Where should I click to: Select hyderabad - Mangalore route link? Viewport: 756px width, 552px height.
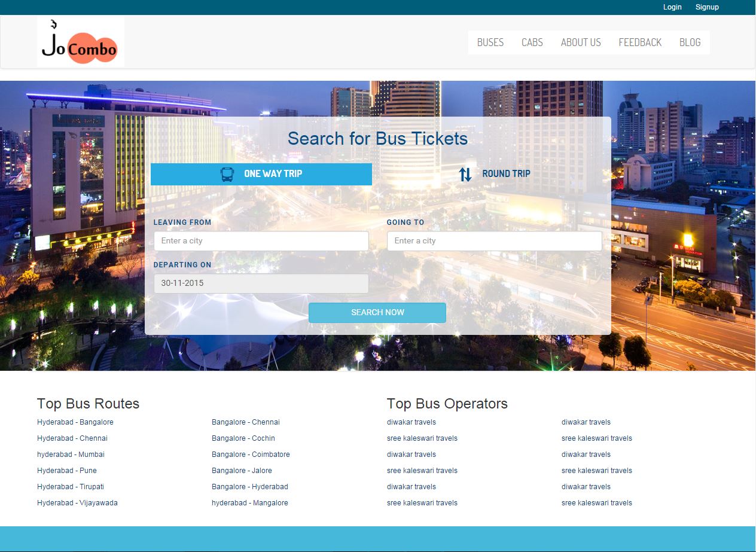pos(250,503)
